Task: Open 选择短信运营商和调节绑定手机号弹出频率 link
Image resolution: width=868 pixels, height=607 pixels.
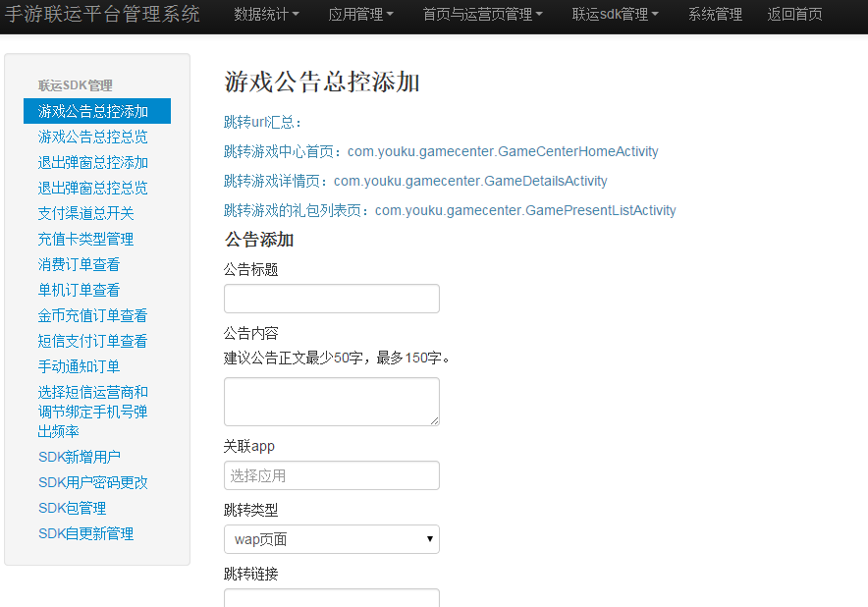Action: click(92, 412)
